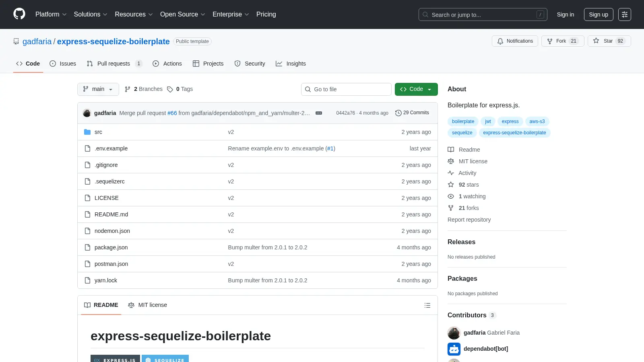Click the nodemon.json file icon

coord(87,231)
